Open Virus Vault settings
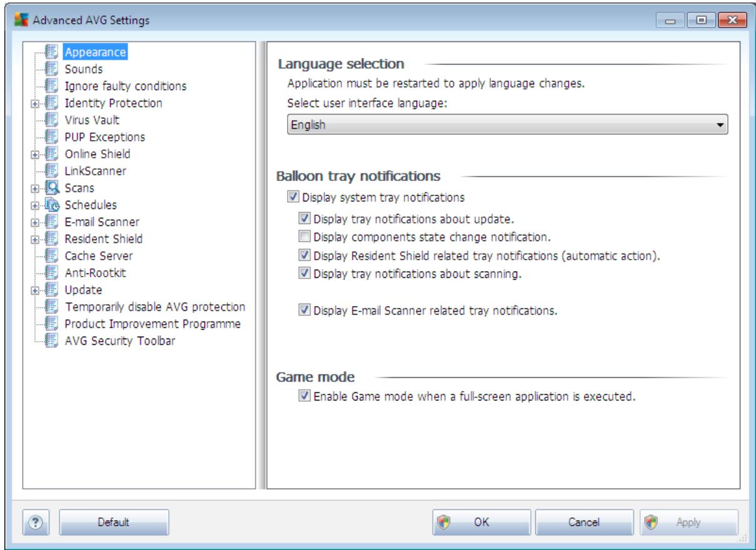756x550 pixels. pos(92,120)
